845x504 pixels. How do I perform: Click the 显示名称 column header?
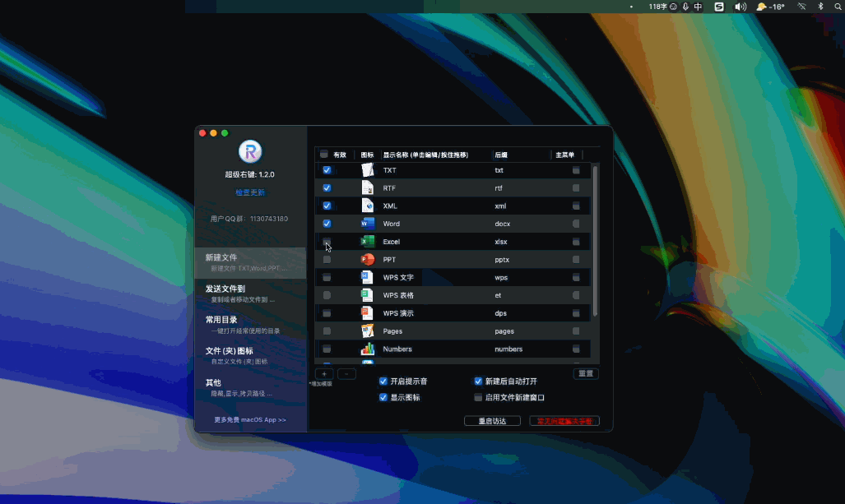pyautogui.click(x=425, y=155)
